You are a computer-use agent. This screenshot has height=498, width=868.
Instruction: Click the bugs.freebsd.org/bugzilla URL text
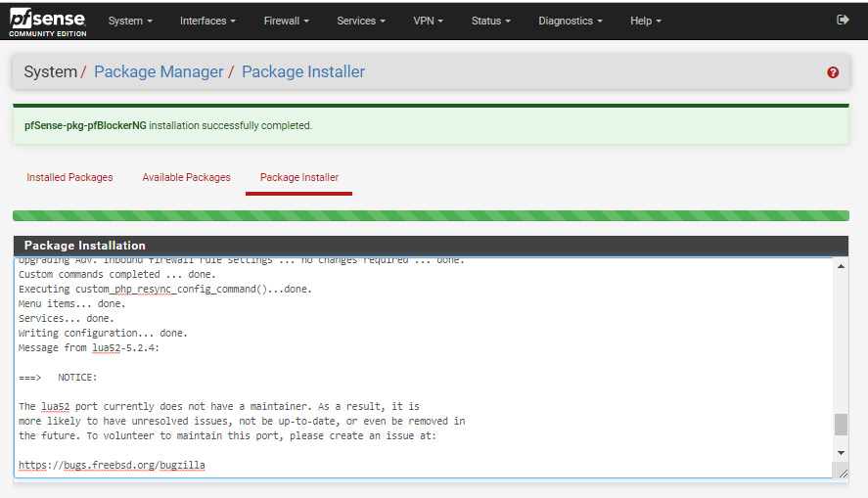(112, 465)
